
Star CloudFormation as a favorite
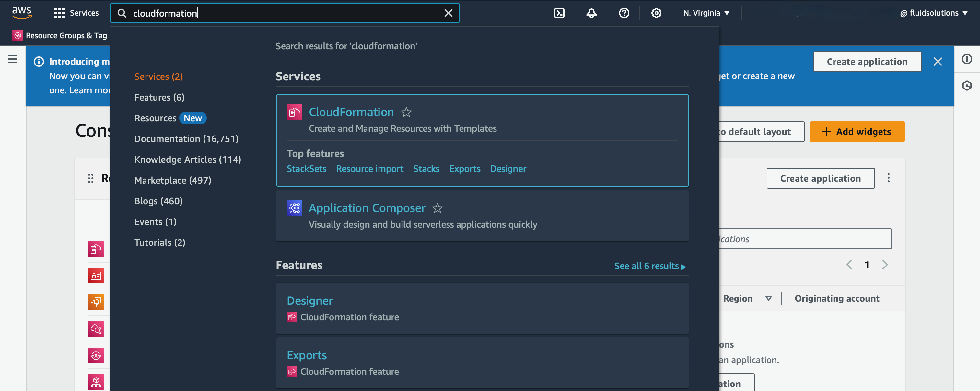pos(407,112)
